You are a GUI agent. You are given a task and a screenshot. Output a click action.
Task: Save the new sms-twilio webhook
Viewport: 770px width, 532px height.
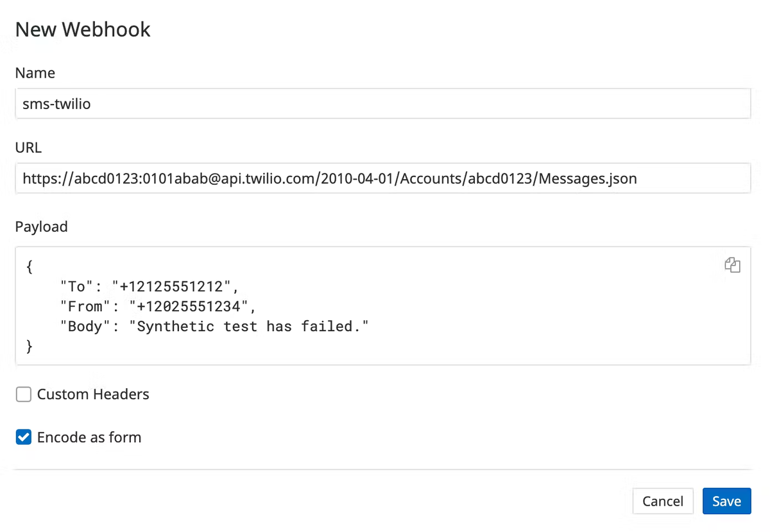click(x=726, y=501)
